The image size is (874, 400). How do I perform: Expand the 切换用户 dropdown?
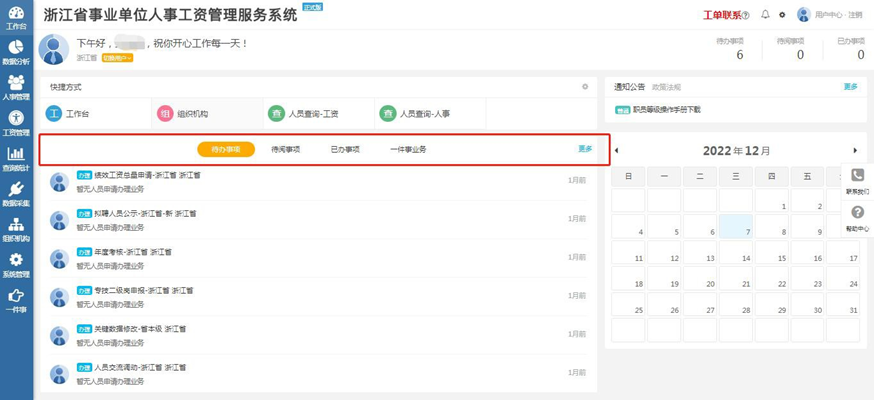118,58
